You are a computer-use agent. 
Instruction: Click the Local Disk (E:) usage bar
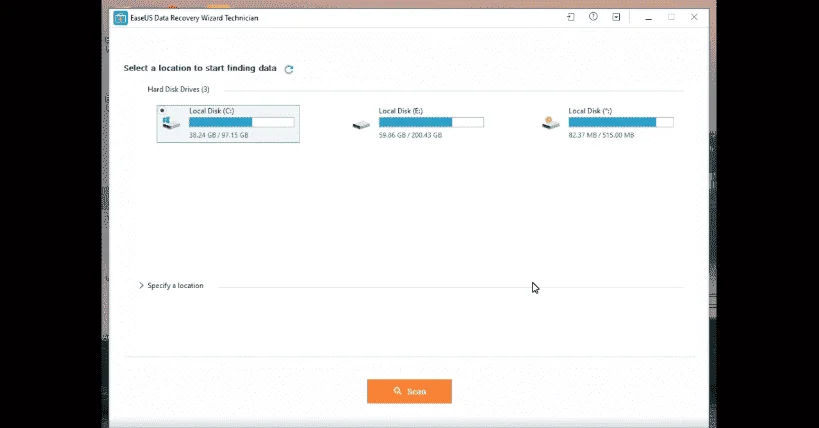(431, 122)
